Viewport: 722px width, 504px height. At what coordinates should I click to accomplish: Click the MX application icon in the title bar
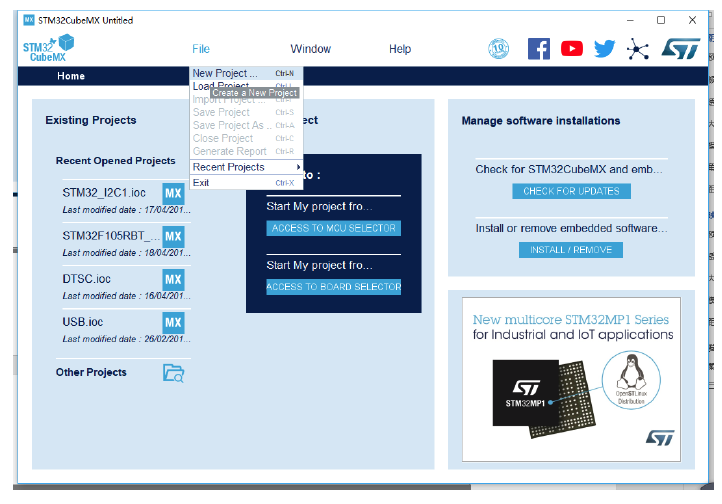tap(29, 20)
